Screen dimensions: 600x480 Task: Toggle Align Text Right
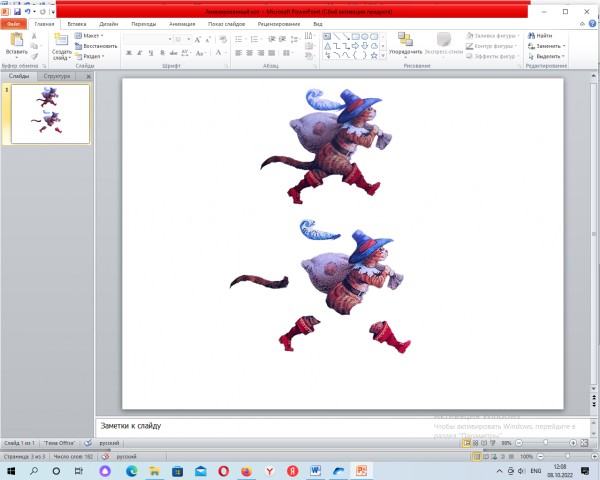tap(261, 53)
